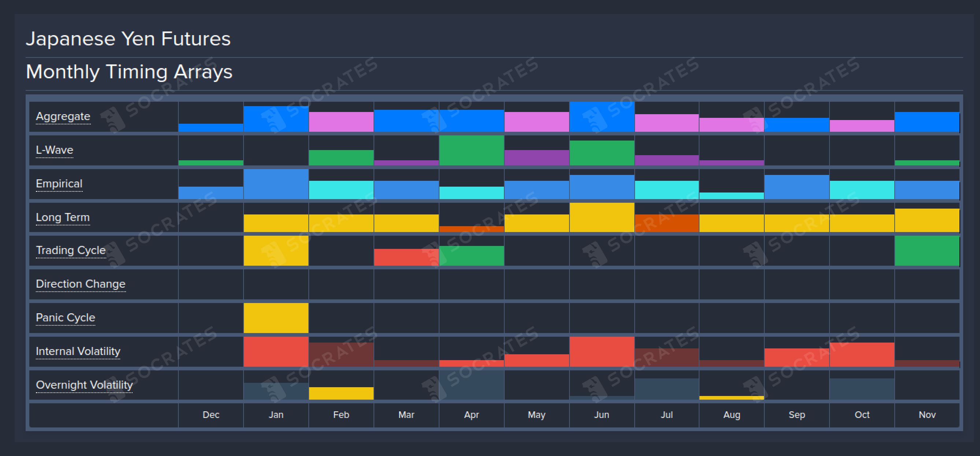Click the blue Empirical bar in Jan
Screen dimensions: 980x456
coord(276,184)
